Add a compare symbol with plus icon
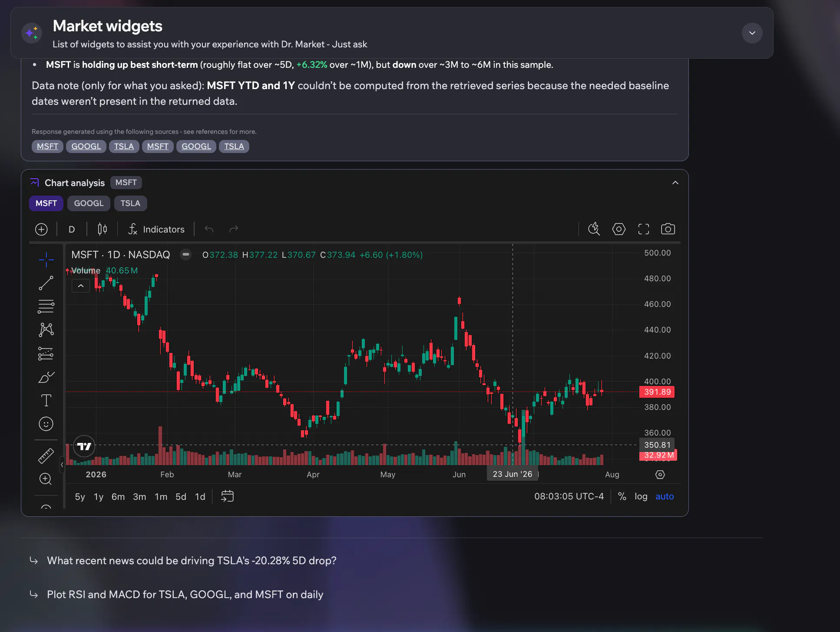Viewport: 840px width, 632px height. point(41,229)
